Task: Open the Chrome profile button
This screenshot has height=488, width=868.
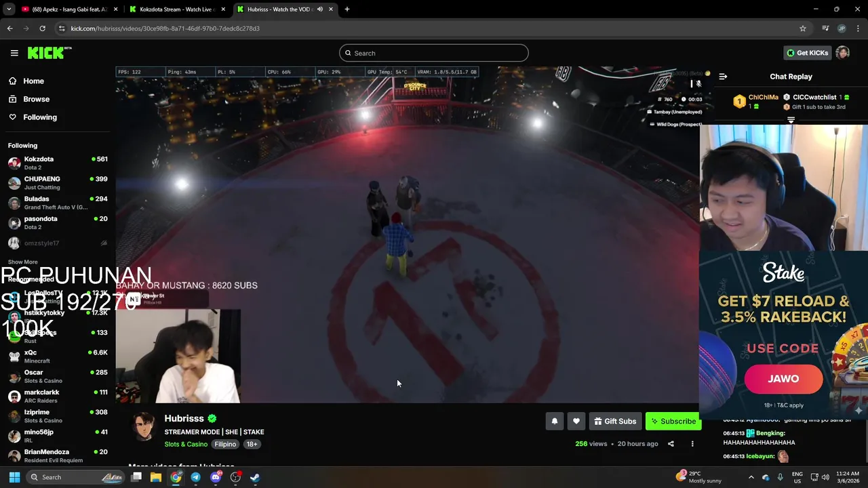Action: 842,28
